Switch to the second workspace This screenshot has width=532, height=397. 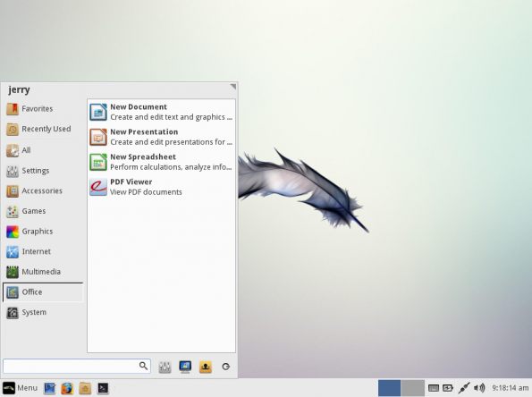click(413, 388)
